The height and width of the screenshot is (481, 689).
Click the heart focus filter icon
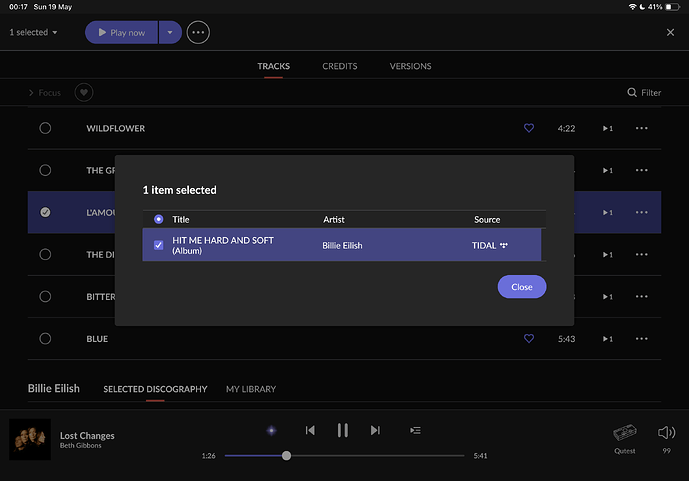(84, 92)
